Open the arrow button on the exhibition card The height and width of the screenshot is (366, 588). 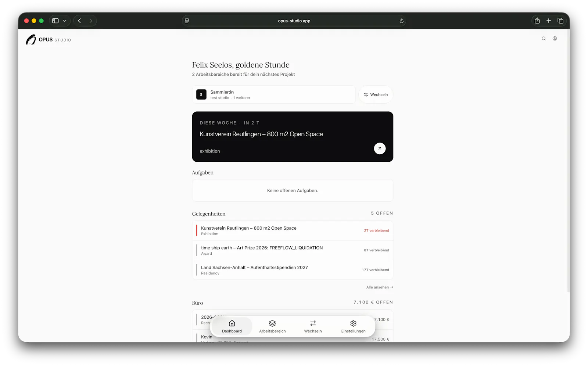tap(380, 148)
